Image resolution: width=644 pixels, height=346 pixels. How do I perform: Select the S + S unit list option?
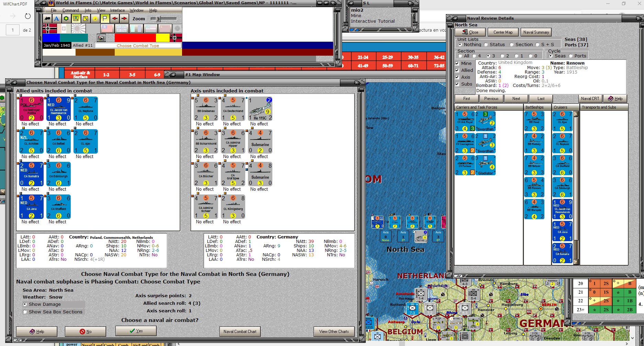(x=538, y=45)
